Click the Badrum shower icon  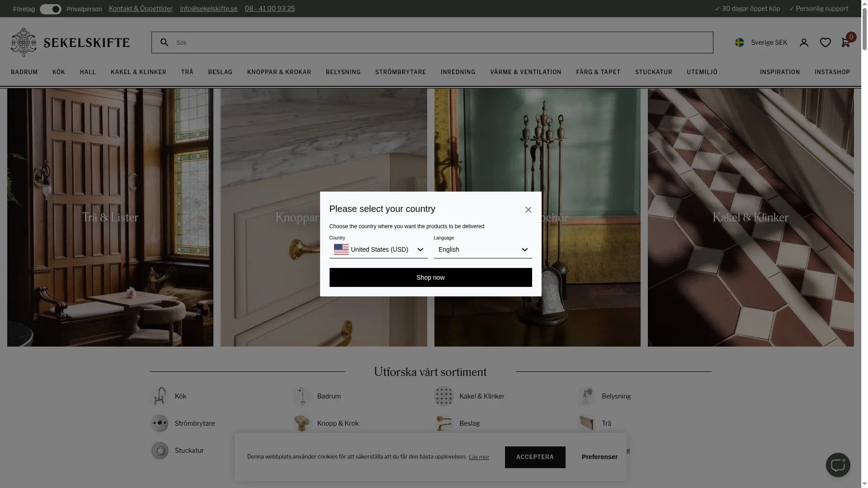[302, 396]
